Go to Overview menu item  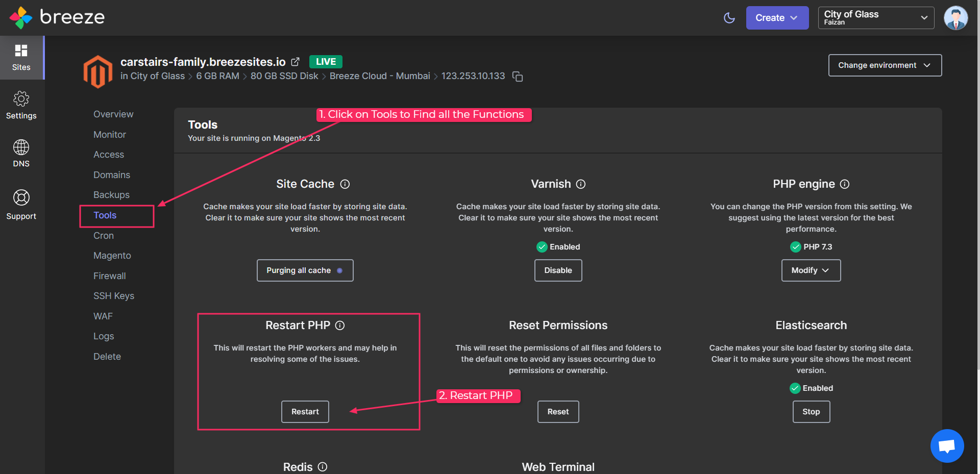[113, 114]
